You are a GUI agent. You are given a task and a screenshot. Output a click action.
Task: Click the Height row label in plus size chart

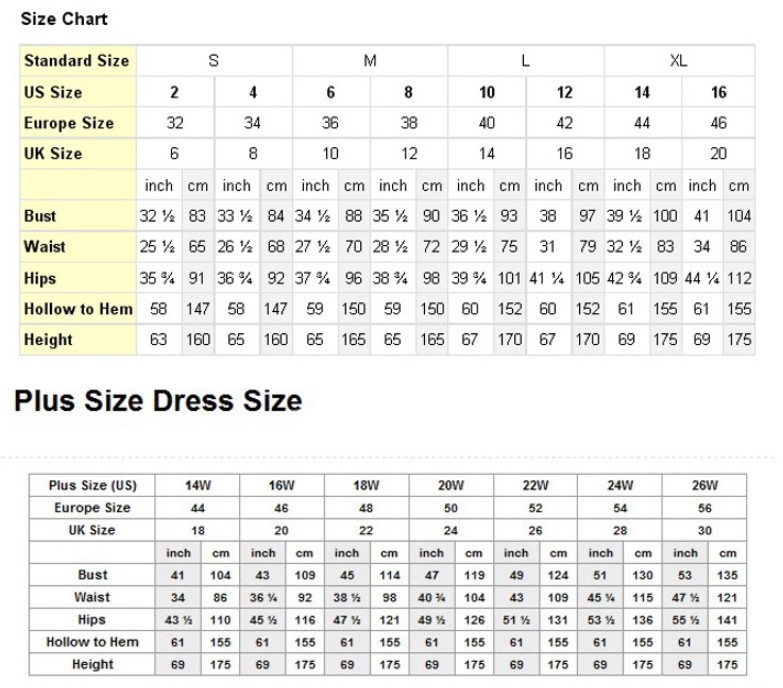(92, 664)
